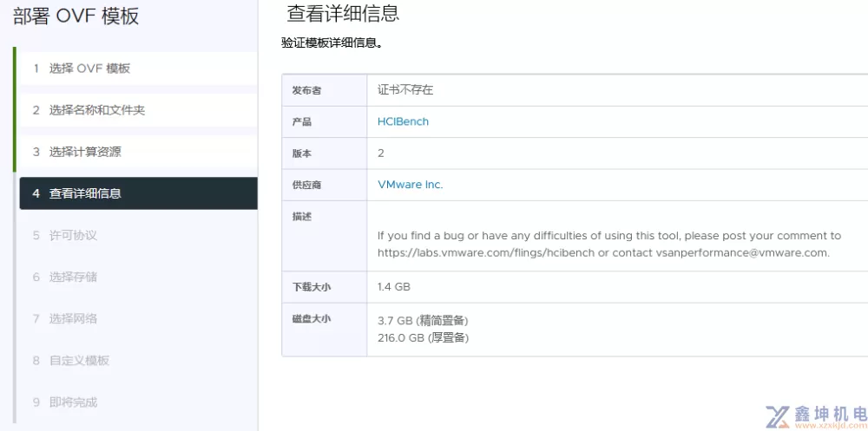
Task: Click the 部署 OVF 模板 wizard title
Action: (x=76, y=16)
